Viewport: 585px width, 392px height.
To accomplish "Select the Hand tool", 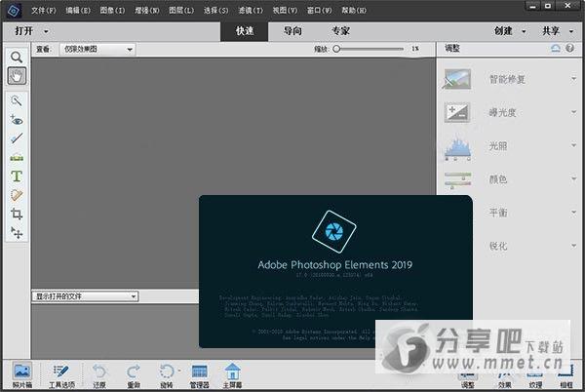I will point(17,76).
